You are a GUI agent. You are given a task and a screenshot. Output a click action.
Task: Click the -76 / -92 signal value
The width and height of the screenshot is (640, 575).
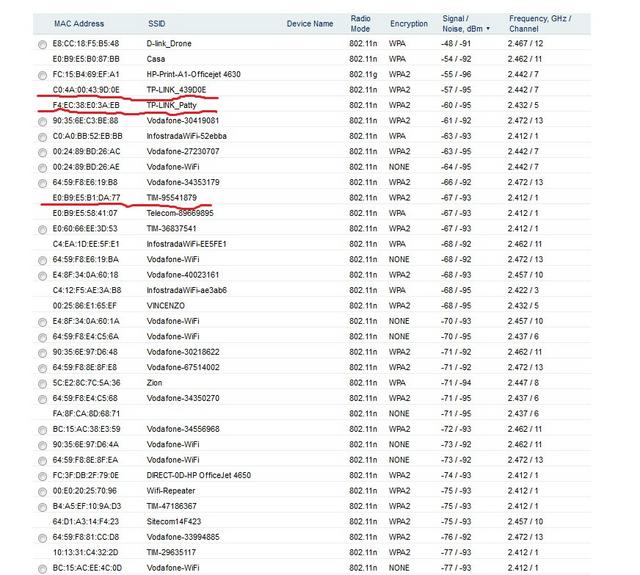pyautogui.click(x=456, y=537)
